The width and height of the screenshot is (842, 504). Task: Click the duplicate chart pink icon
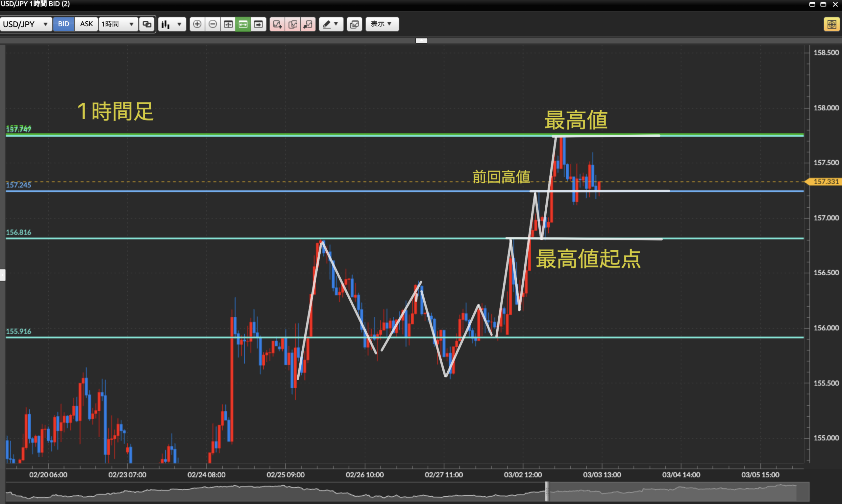coord(293,24)
